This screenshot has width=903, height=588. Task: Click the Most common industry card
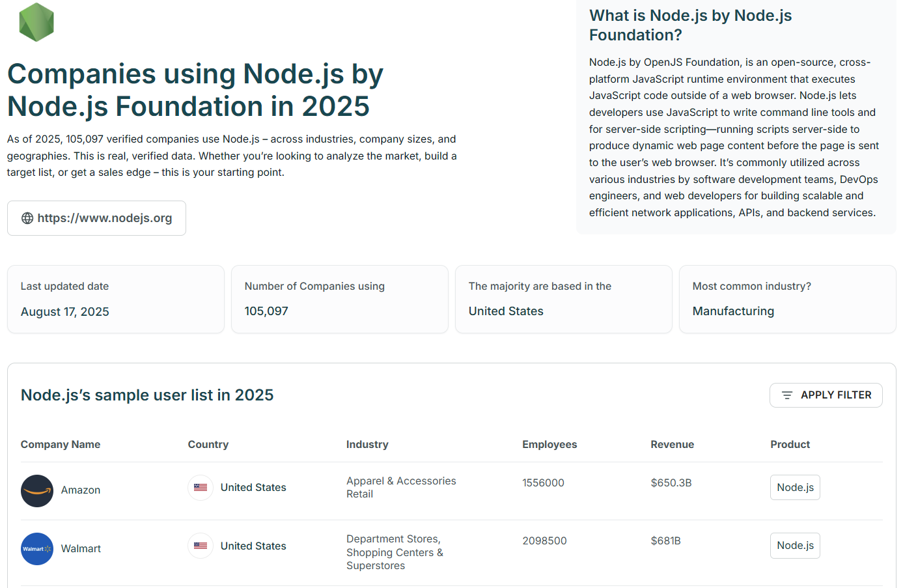788,300
